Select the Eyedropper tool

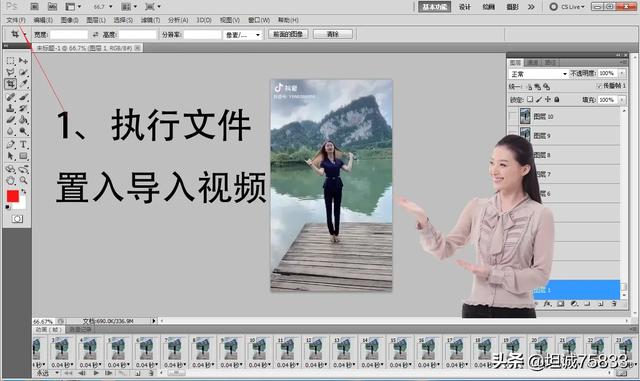(23, 84)
